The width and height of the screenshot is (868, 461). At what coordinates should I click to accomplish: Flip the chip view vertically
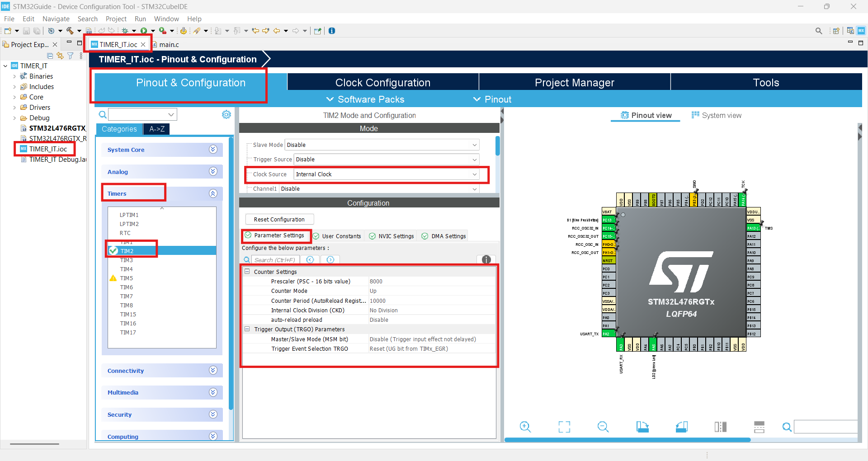click(759, 427)
